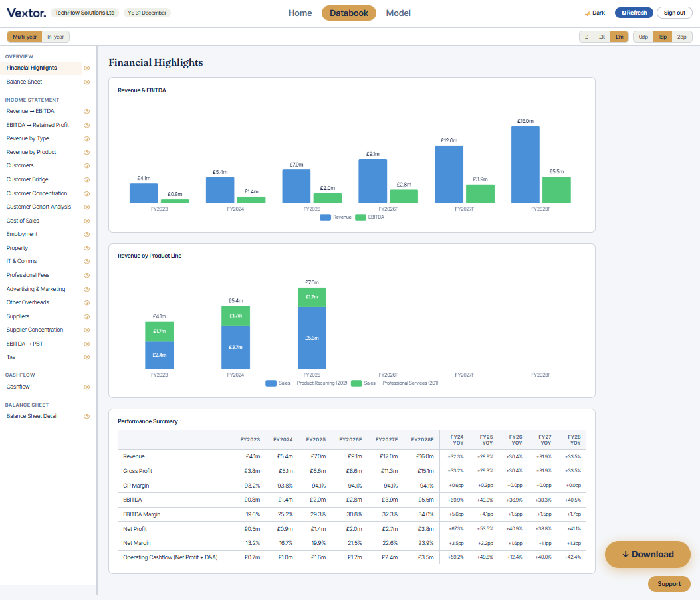Toggle eye icon for Employment
Viewport: 700px width, 600px height.
pyautogui.click(x=87, y=234)
